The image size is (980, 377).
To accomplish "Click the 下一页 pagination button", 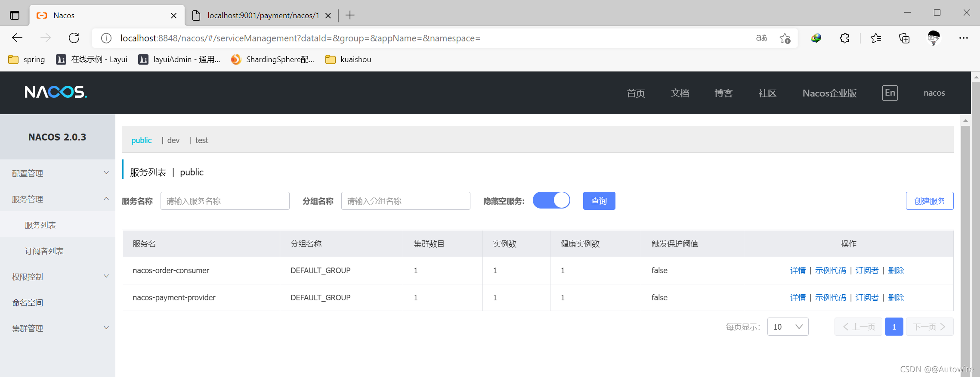I will (930, 327).
